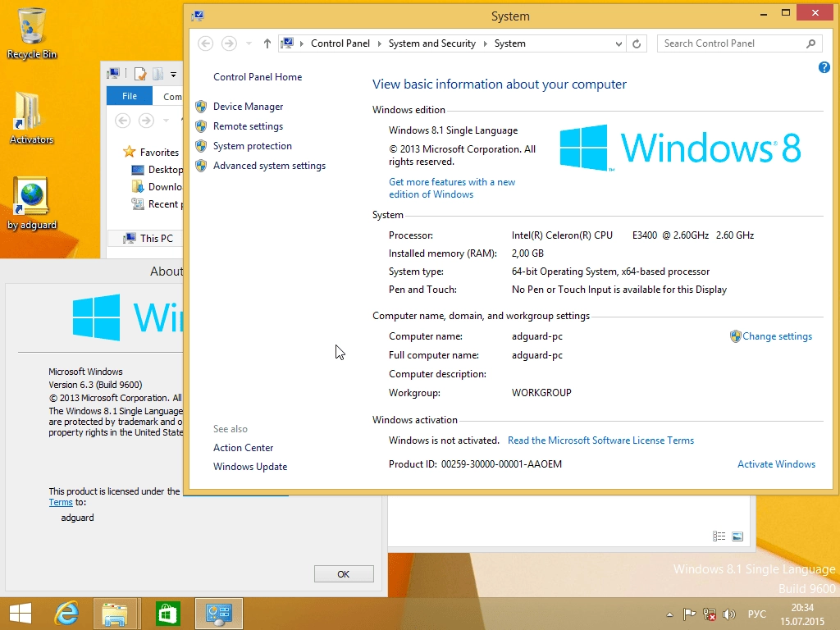Switch Explorer to details view icon
This screenshot has width=840, height=630.
pos(719,536)
